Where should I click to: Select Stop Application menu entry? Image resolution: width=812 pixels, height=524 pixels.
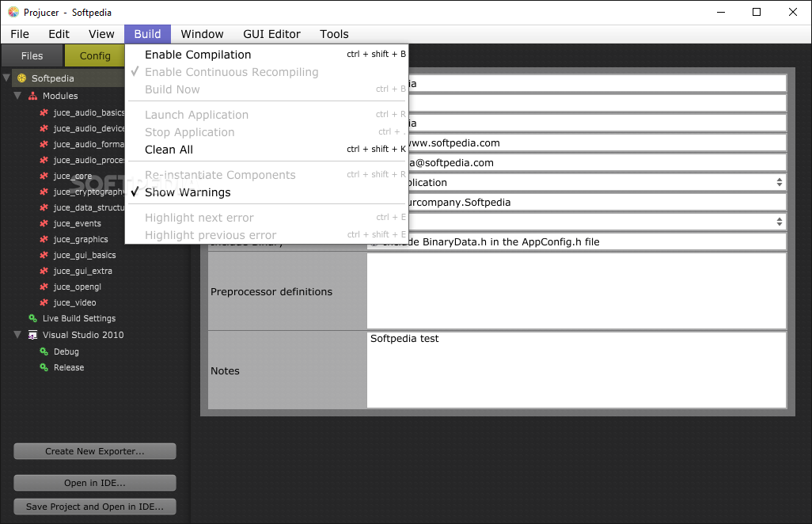pos(267,132)
